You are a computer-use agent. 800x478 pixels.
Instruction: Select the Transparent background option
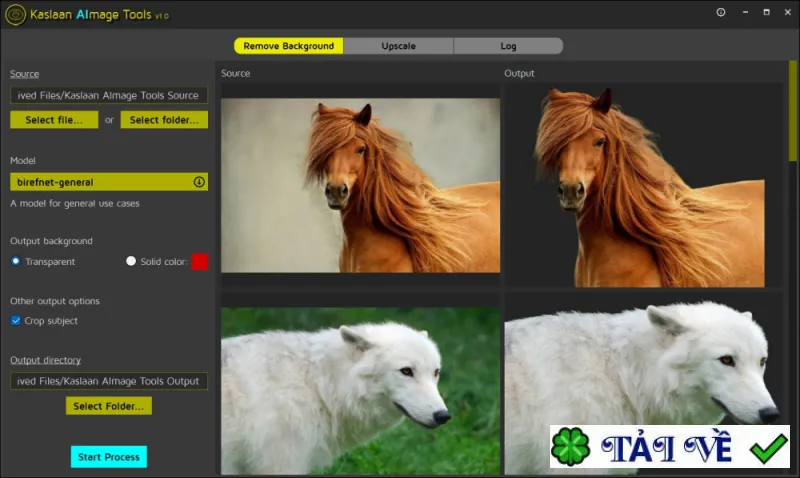(16, 261)
